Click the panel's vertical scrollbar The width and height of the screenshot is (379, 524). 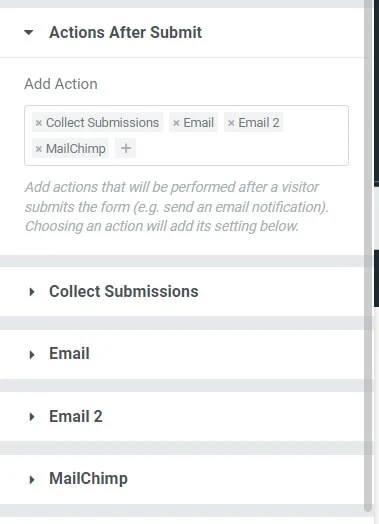[368, 255]
